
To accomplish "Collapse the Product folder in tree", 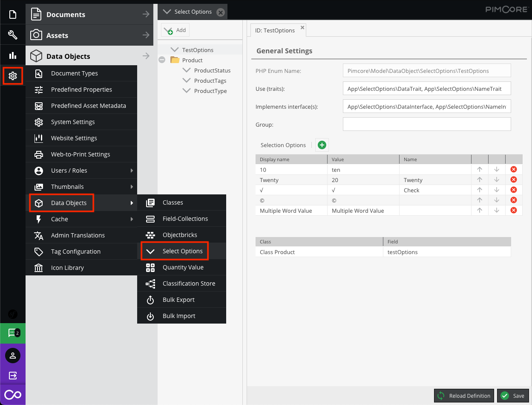I will (162, 60).
